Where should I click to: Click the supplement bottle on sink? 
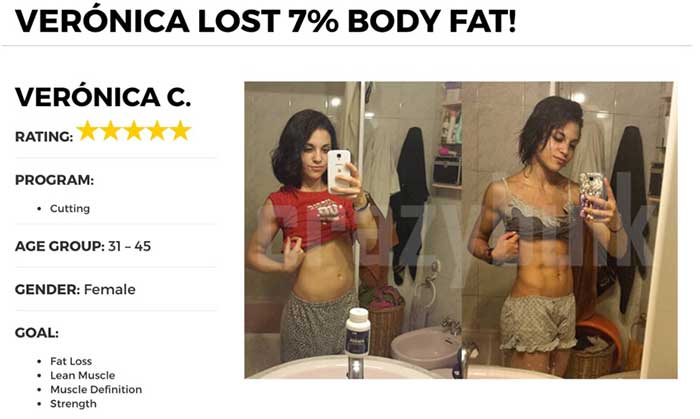[x=358, y=332]
